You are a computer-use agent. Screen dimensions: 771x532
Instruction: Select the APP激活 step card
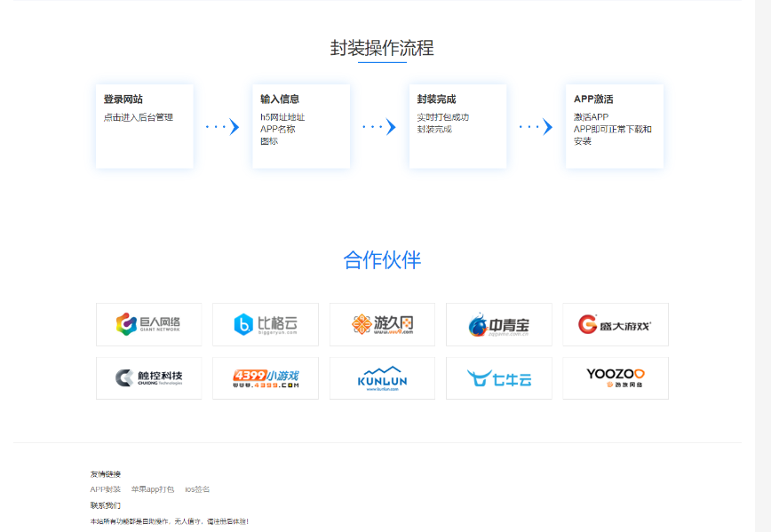pos(614,125)
